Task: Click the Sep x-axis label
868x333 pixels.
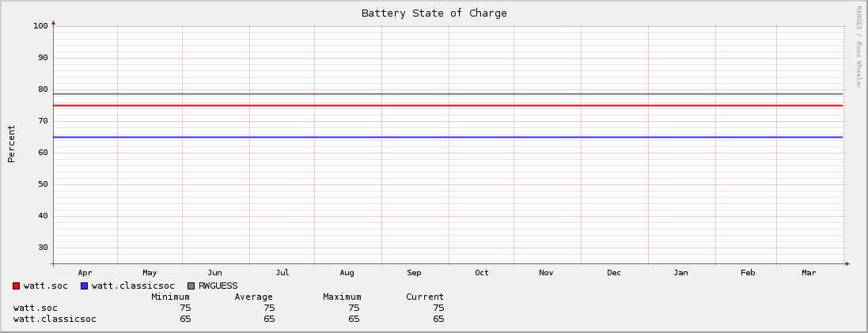Action: (x=414, y=273)
